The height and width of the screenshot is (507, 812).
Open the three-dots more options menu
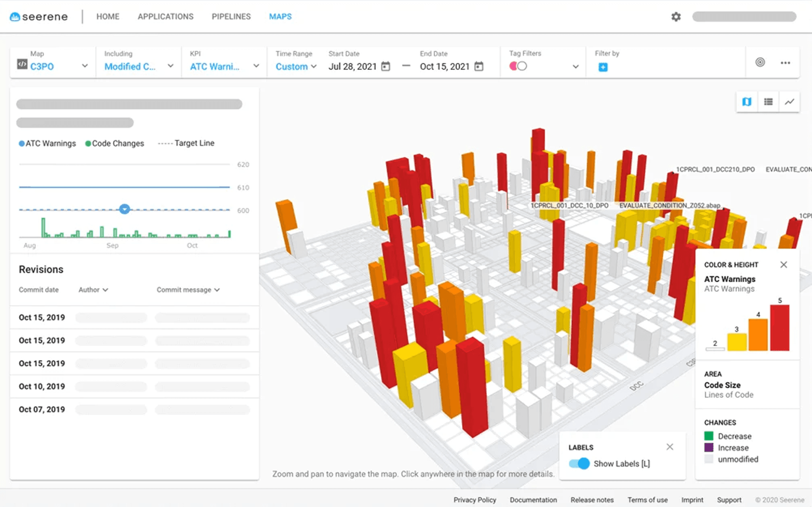coord(785,63)
